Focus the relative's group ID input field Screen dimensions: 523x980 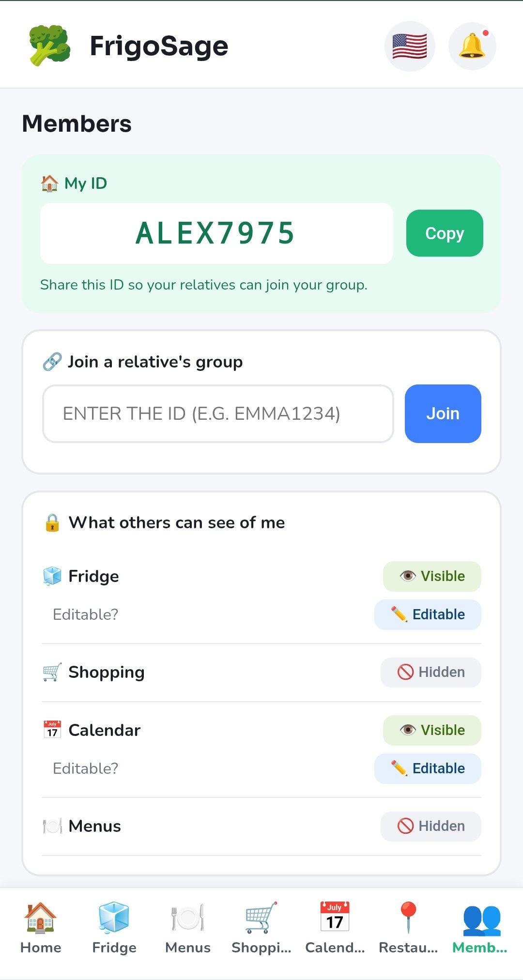pos(218,413)
